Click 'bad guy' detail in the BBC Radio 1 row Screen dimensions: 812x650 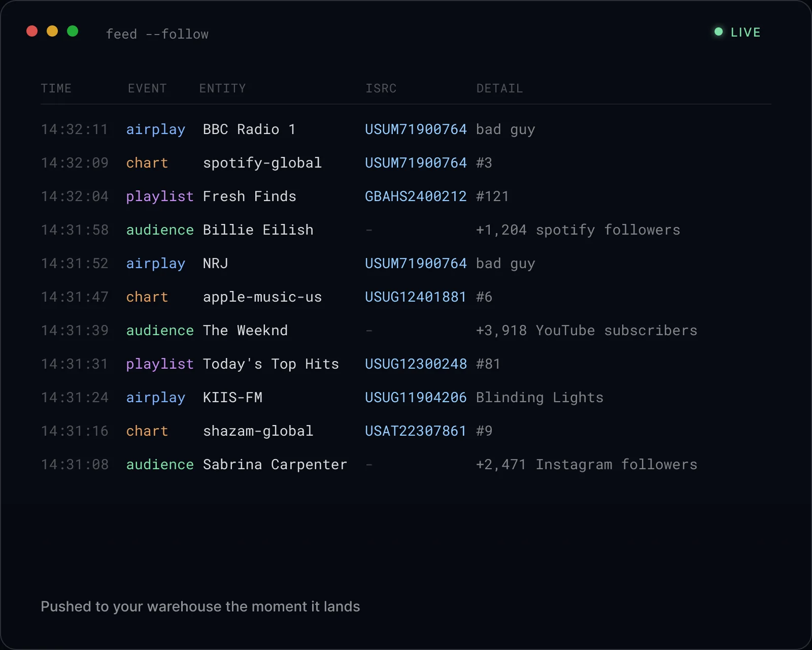point(505,129)
